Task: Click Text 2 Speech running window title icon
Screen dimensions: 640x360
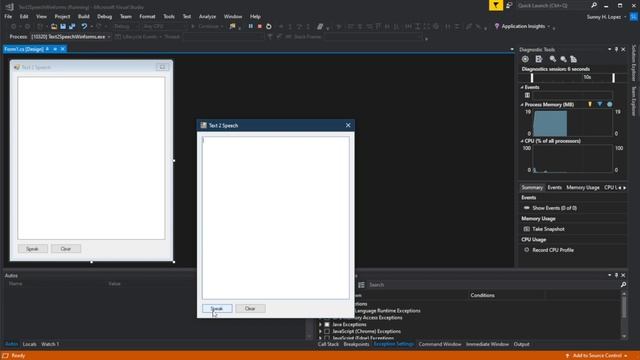Action: tap(203, 125)
